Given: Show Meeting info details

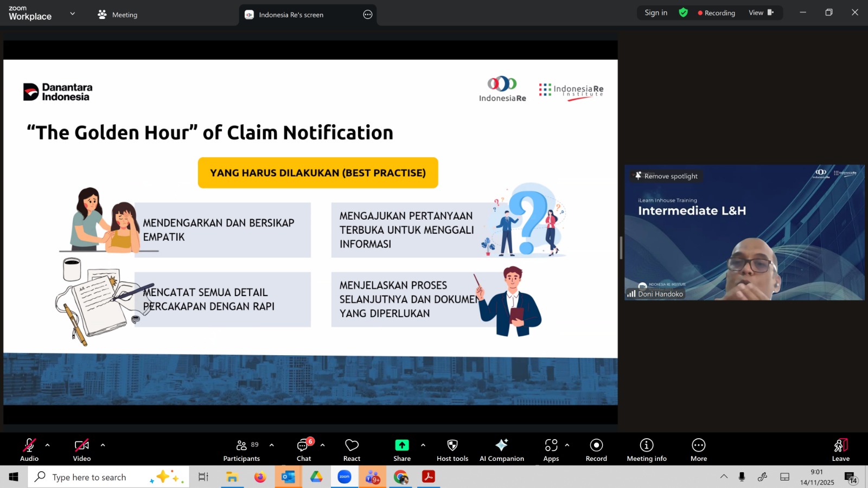Looking at the screenshot, I should tap(646, 450).
